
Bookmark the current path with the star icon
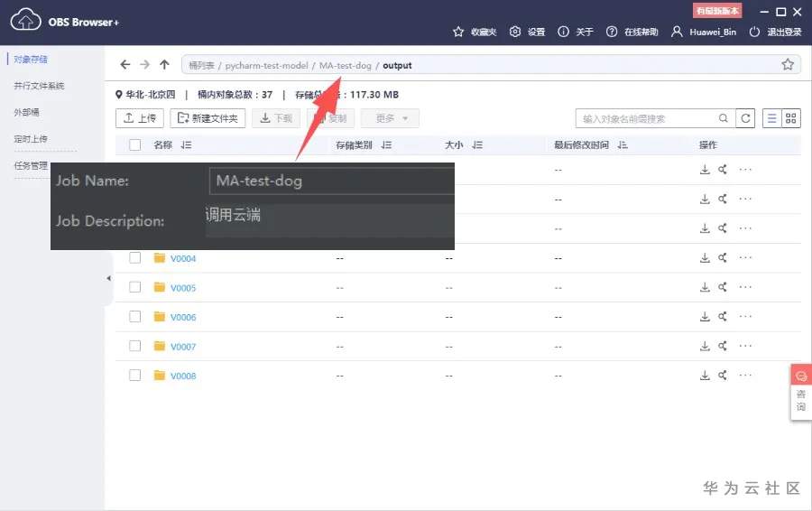pos(788,64)
